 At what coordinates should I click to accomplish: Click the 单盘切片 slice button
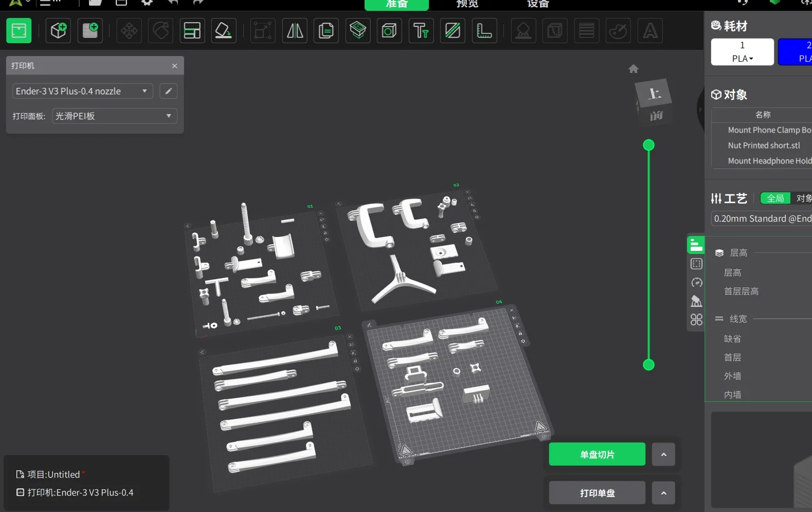597,454
